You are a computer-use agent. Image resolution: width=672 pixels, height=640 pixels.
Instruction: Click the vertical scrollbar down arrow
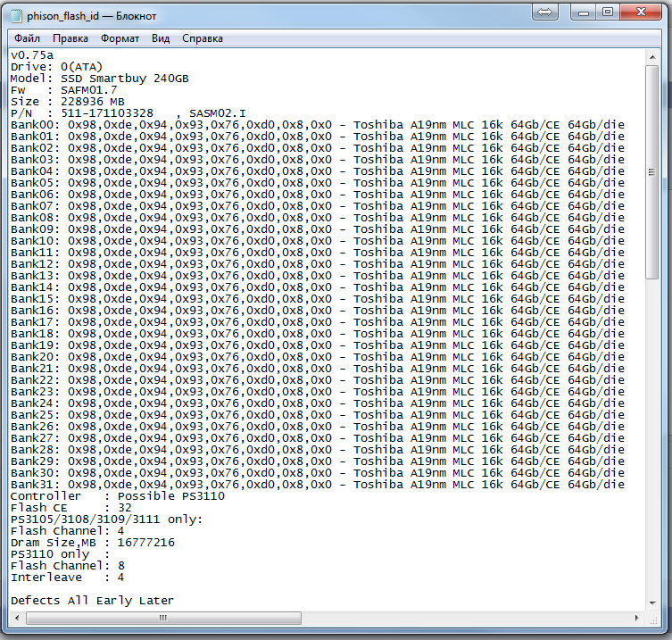coord(652,603)
